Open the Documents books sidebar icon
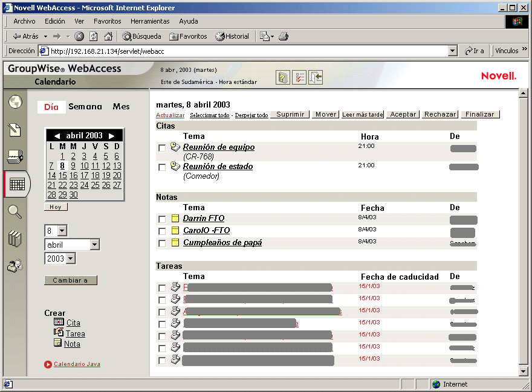532x392 pixels. (x=15, y=239)
